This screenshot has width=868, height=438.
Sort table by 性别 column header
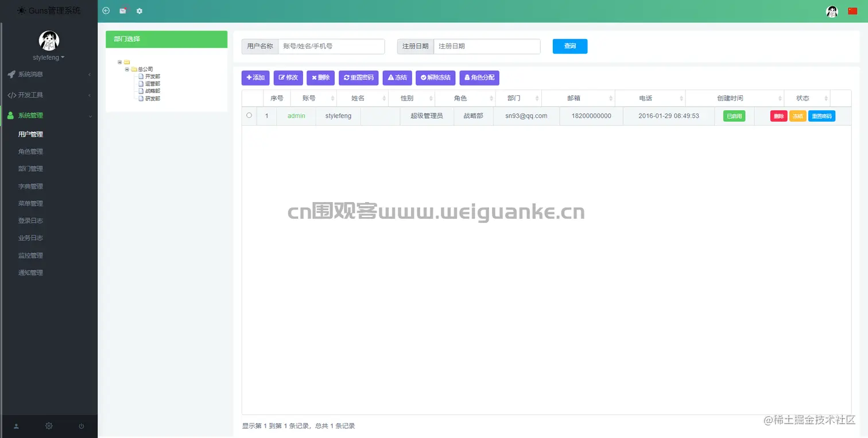[412, 98]
